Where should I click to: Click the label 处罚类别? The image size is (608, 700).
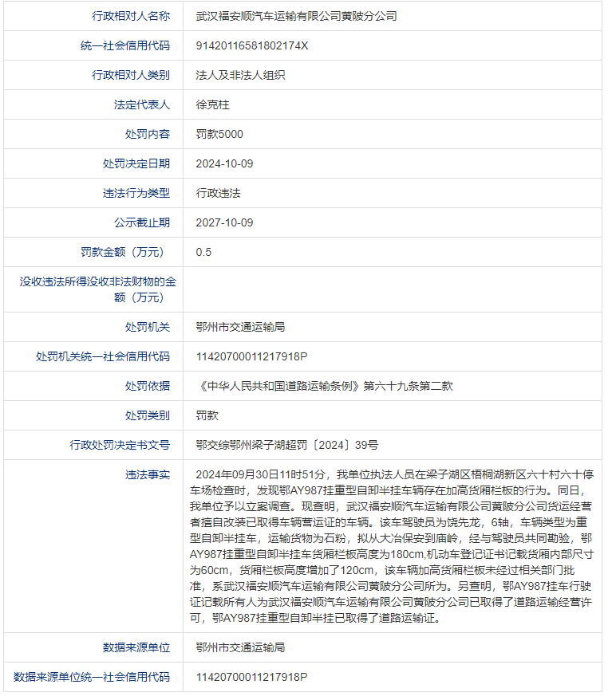(148, 415)
